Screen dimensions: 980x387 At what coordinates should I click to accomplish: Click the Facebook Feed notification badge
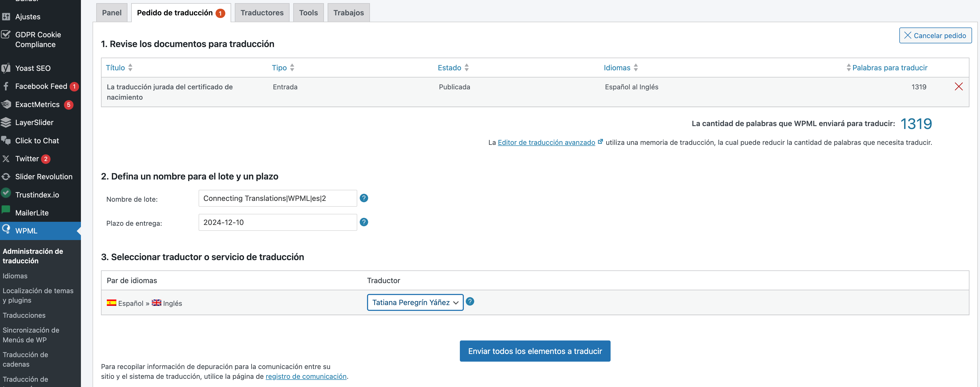tap(74, 87)
